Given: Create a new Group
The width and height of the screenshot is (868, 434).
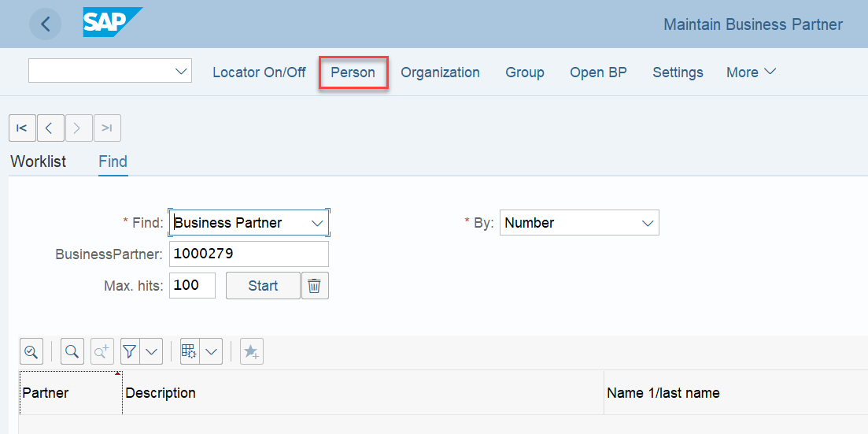Looking at the screenshot, I should 525,72.
